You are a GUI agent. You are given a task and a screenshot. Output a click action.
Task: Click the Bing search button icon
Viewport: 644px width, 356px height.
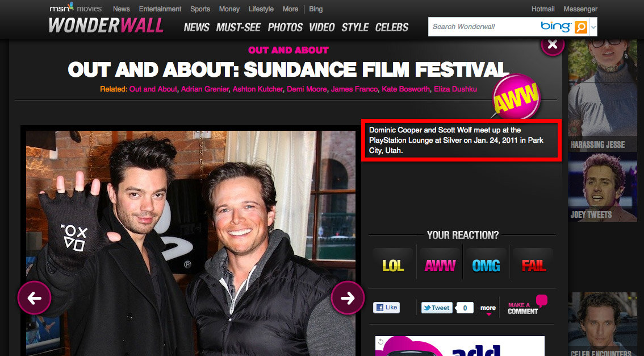point(581,27)
